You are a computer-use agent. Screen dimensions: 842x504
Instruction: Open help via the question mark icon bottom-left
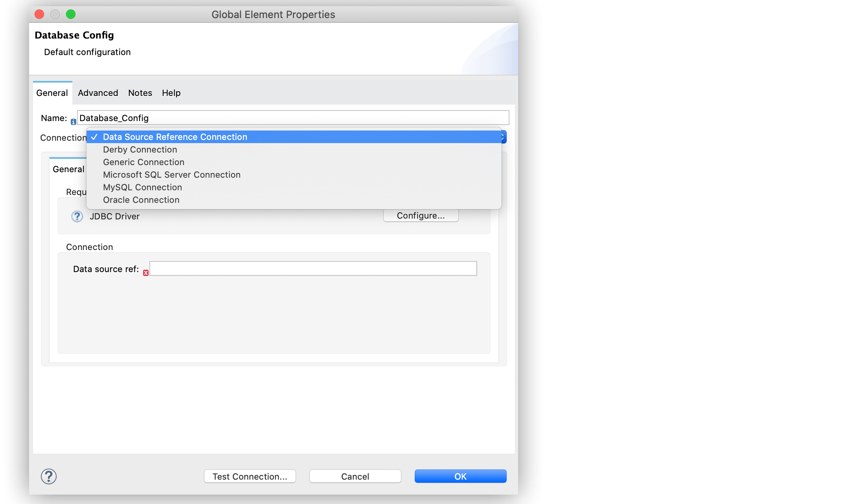pyautogui.click(x=48, y=476)
